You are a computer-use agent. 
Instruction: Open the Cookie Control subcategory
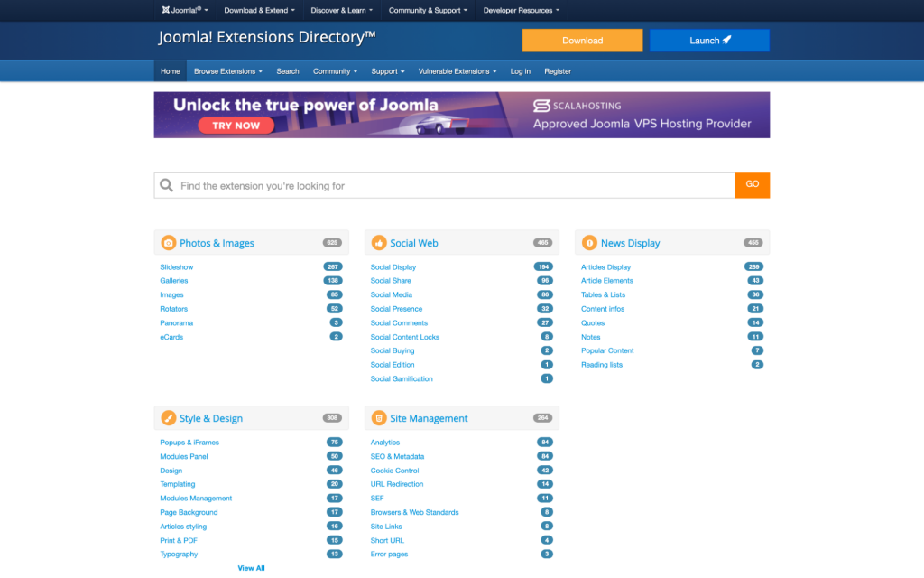394,470
